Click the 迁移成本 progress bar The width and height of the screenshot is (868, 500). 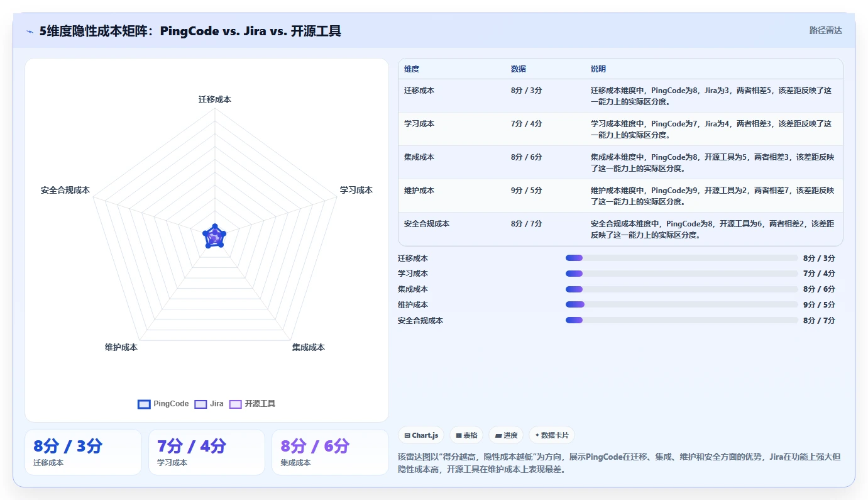click(682, 258)
